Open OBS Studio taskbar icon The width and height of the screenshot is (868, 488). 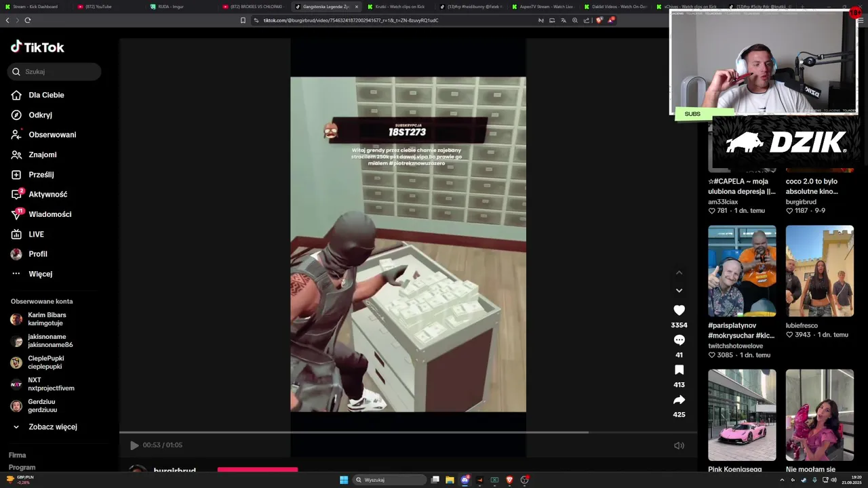tap(524, 480)
